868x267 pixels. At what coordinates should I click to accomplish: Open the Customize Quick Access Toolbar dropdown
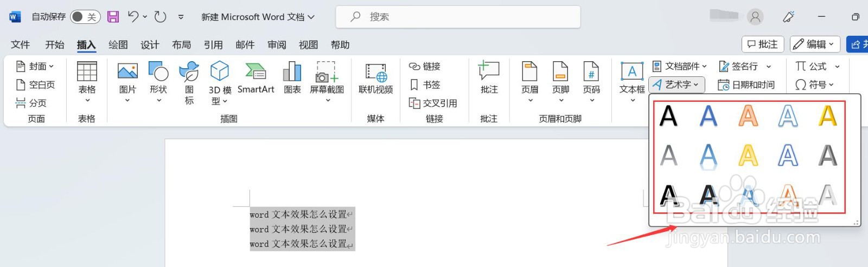(181, 17)
